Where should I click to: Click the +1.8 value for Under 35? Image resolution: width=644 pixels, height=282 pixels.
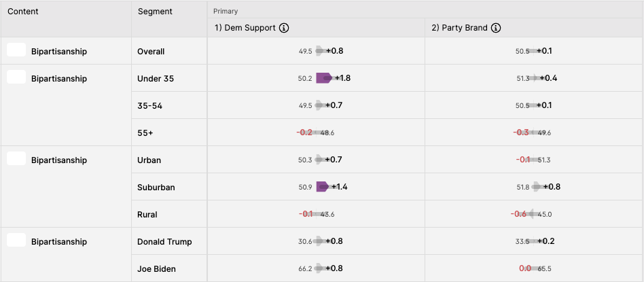click(342, 78)
